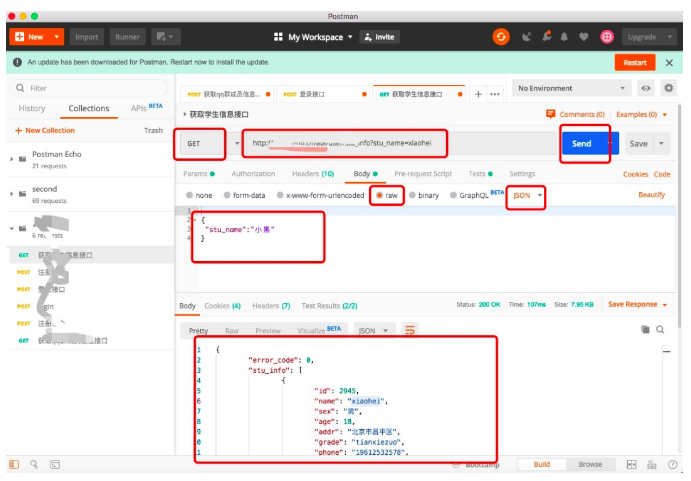
Task: Open find and replace in status bar
Action: point(34,464)
